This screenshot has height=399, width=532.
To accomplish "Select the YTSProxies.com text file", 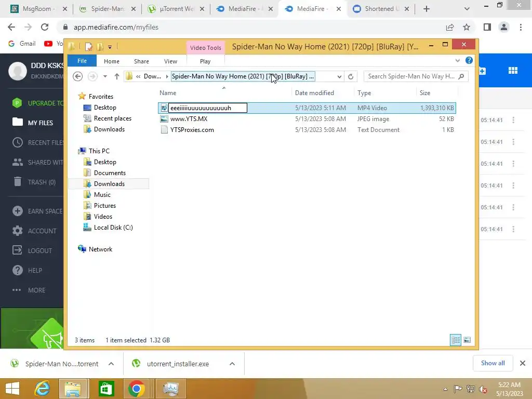I will tap(192, 129).
